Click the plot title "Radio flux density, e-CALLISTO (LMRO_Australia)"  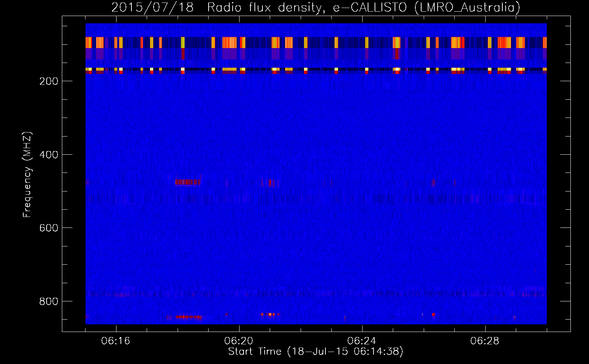pyautogui.click(x=364, y=8)
